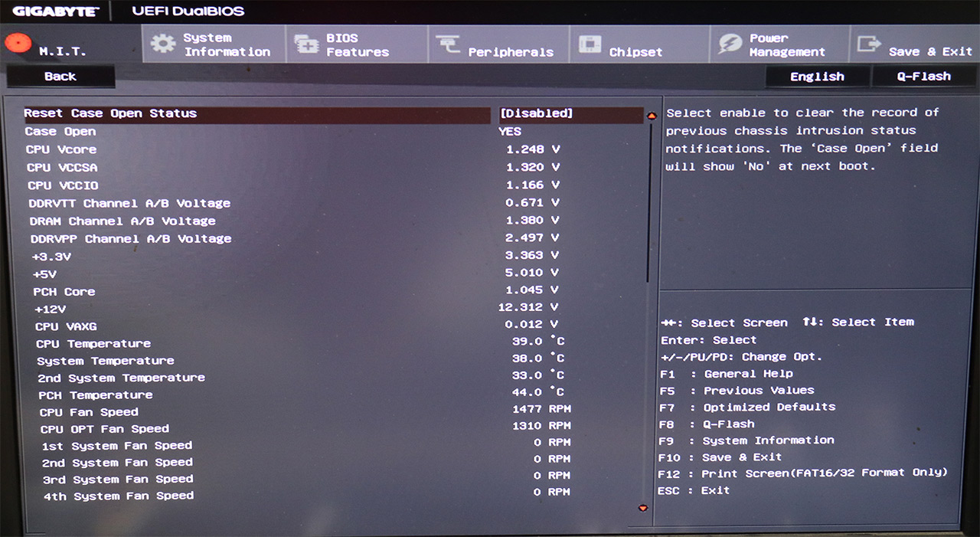Click the Power Management leaf icon
The height and width of the screenshot is (537, 980).
(x=730, y=44)
